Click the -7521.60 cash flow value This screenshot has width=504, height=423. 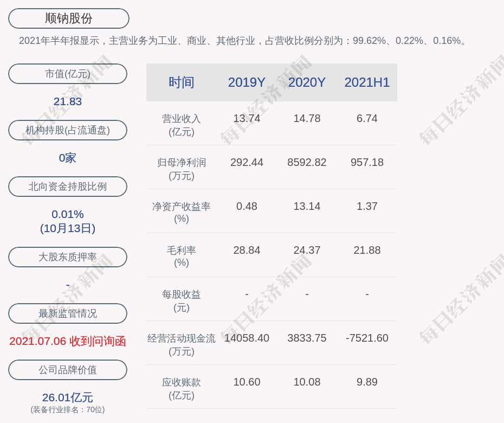367,338
